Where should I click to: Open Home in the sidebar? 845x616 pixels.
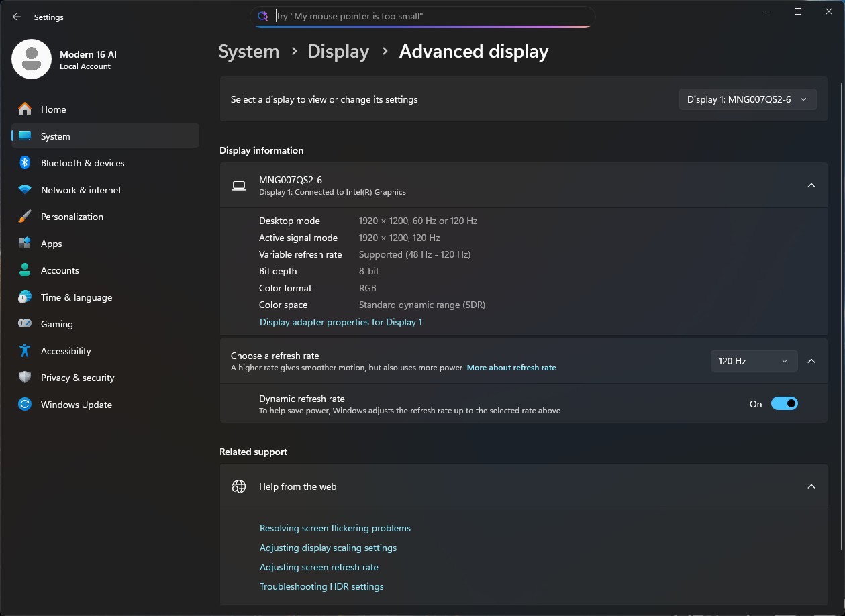[x=105, y=109]
